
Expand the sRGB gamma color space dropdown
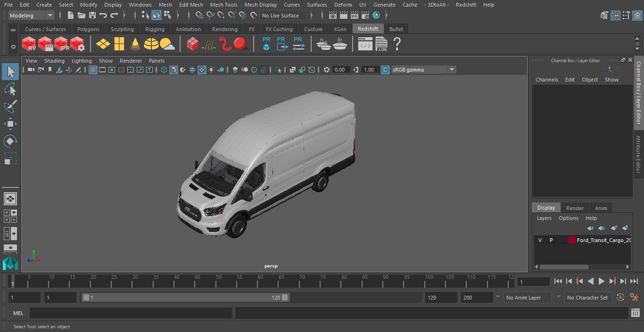tap(451, 70)
